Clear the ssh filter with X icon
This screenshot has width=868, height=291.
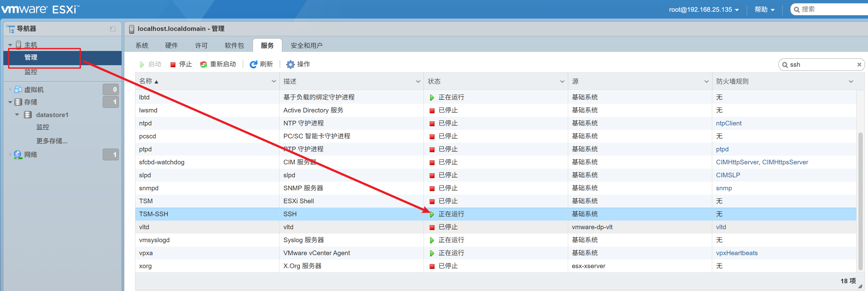(x=859, y=65)
